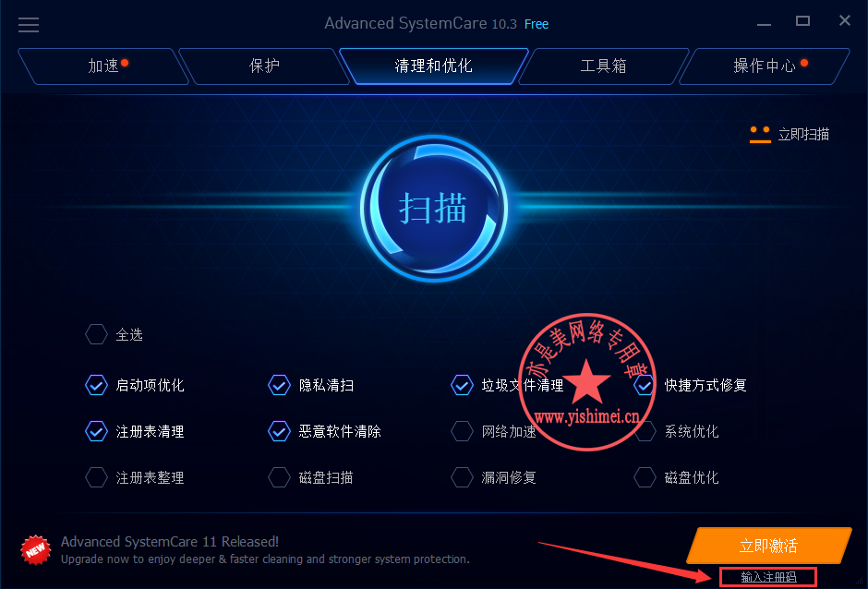Uncheck 注册表清理 checkbox
868x589 pixels.
pos(96,431)
